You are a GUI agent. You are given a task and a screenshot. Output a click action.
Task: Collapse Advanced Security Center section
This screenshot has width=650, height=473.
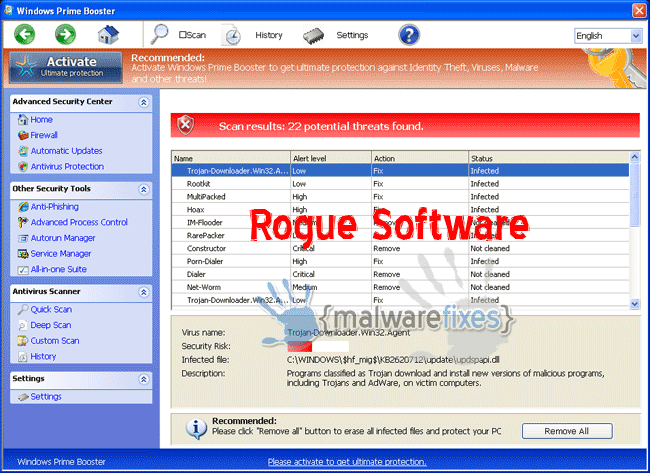coord(143,102)
